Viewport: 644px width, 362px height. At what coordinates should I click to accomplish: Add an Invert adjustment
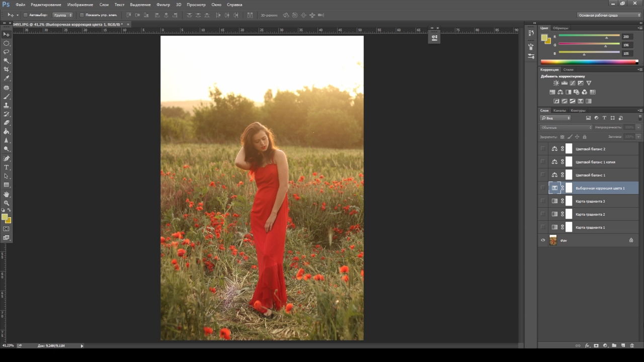click(x=556, y=101)
